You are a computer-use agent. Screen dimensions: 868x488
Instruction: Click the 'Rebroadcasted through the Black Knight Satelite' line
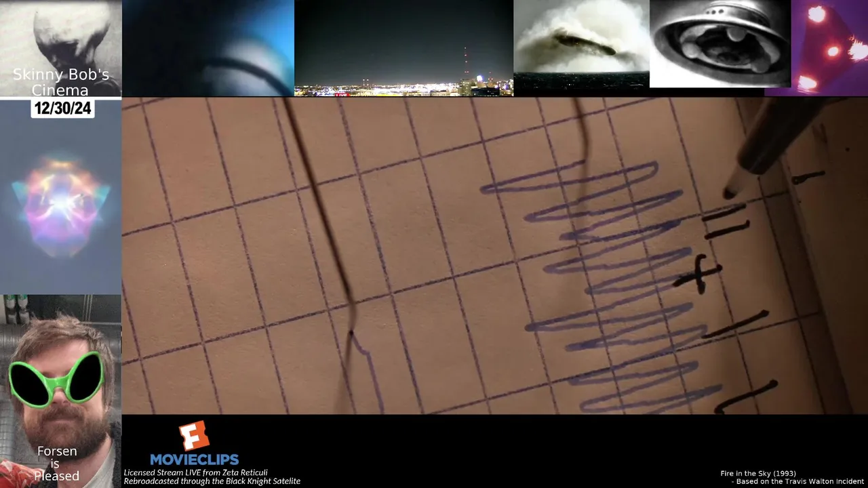[212, 481]
